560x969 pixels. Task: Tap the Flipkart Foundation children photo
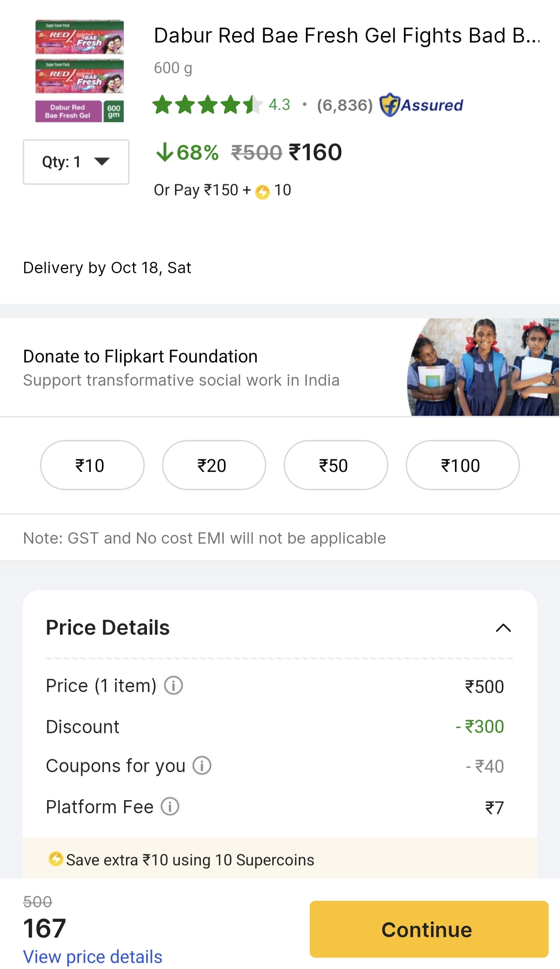pyautogui.click(x=483, y=367)
